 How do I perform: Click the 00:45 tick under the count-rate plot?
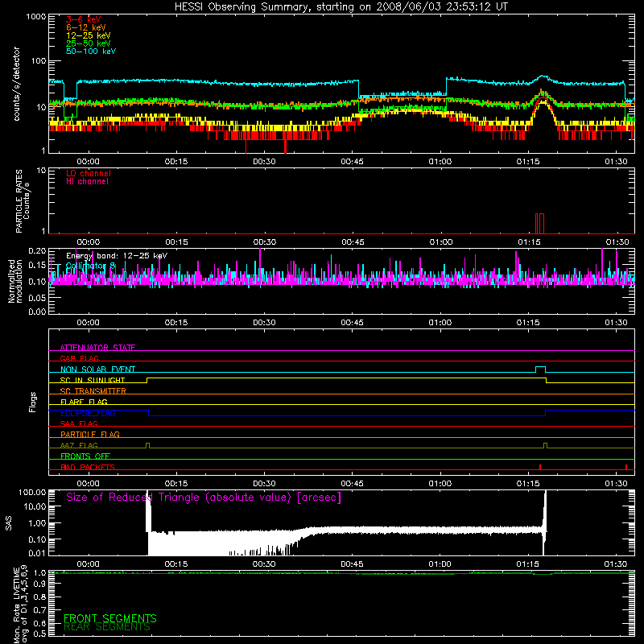352,162
